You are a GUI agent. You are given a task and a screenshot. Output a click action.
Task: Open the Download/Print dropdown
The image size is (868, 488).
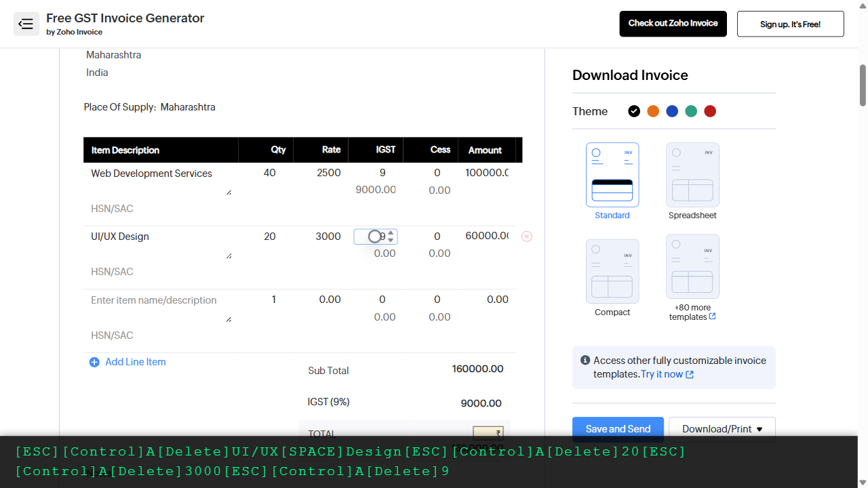(722, 428)
